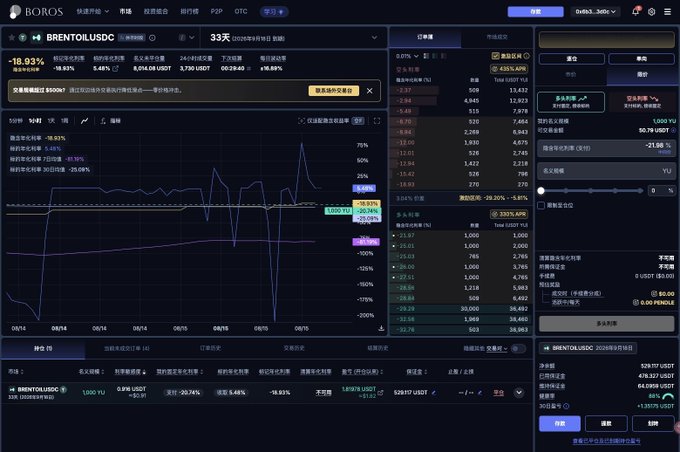Click the contact OTC desk button

[x=333, y=91]
